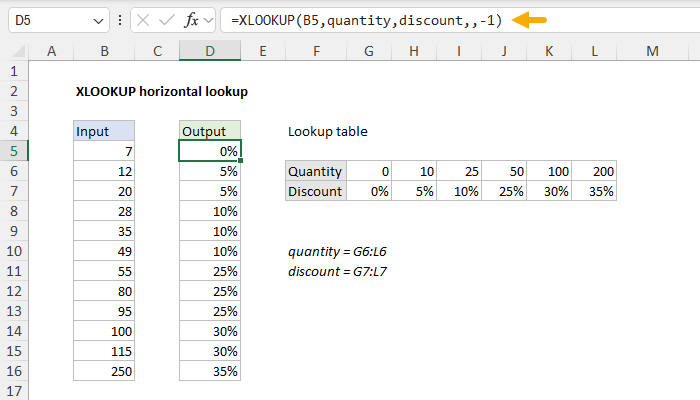Select input cell with value 115
Screen dimensions: 700x400
[x=104, y=351]
